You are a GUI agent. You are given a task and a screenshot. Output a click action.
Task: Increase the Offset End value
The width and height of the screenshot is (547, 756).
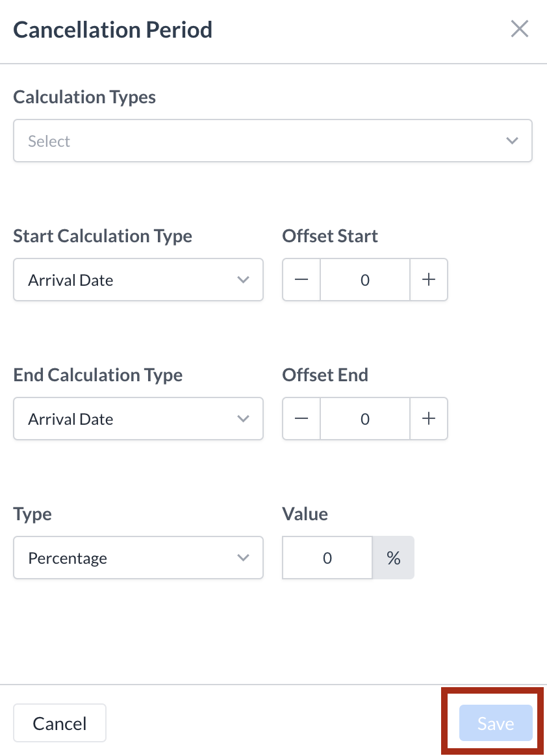429,419
